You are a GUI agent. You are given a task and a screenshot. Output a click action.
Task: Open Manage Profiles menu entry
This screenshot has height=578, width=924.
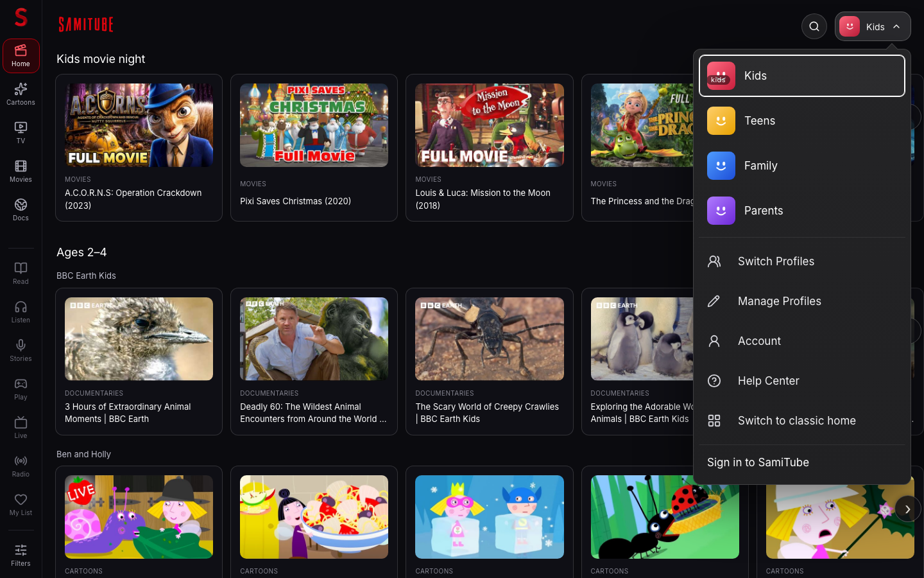pyautogui.click(x=802, y=301)
